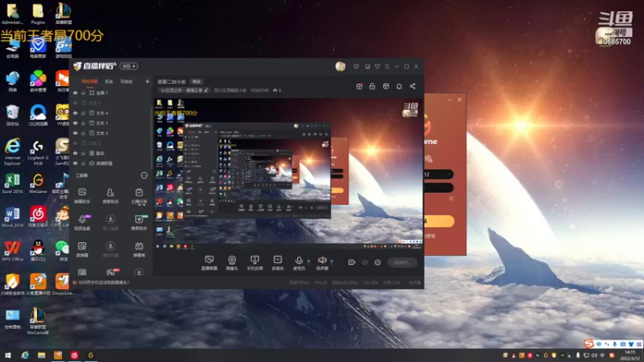Open Internet Explorer from taskbar
Viewport: 644px width, 362px height.
pyautogui.click(x=25, y=356)
